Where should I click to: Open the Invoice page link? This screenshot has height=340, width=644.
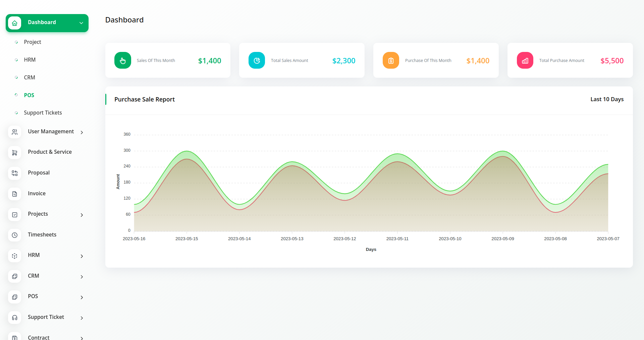point(37,193)
